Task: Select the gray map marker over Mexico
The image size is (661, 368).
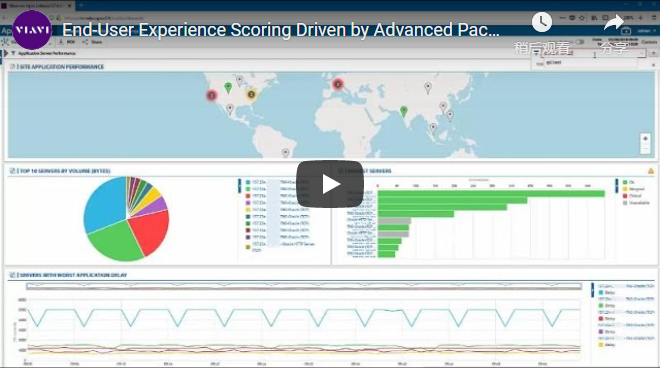Action: point(230,110)
